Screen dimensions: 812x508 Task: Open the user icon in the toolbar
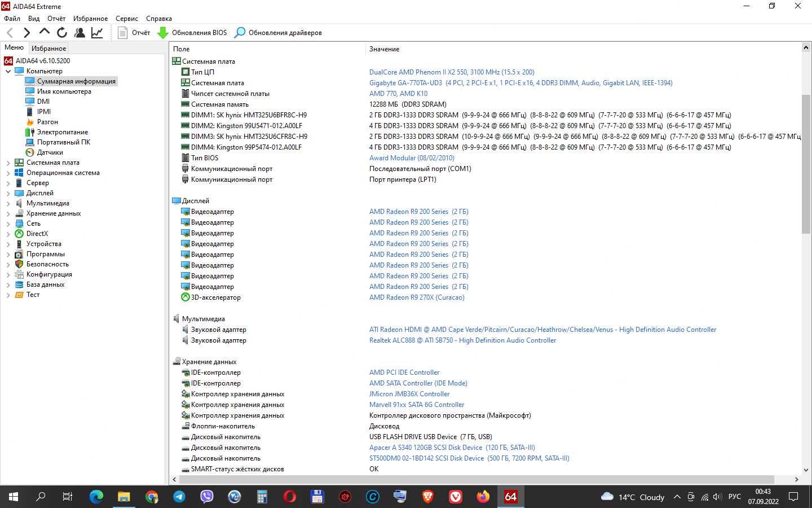pos(80,33)
